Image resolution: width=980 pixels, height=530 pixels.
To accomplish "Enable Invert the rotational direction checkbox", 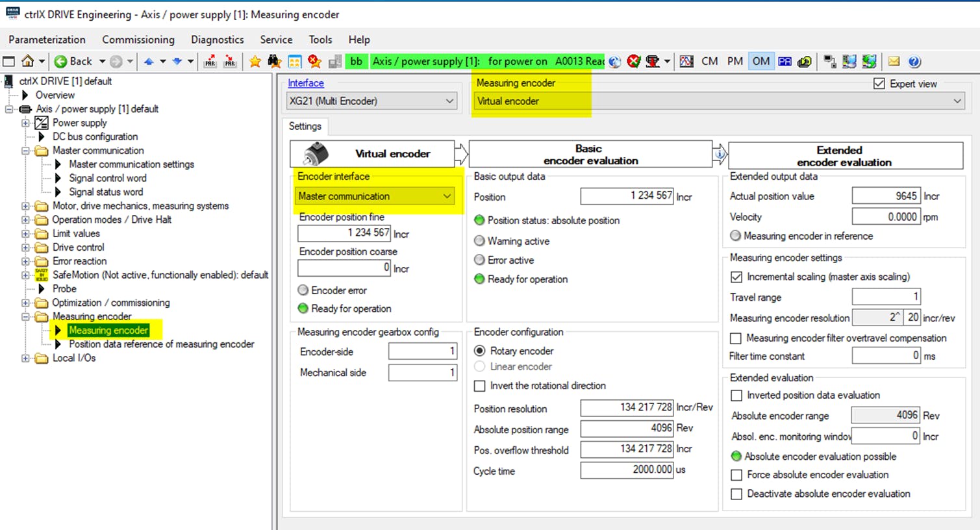I will point(480,386).
